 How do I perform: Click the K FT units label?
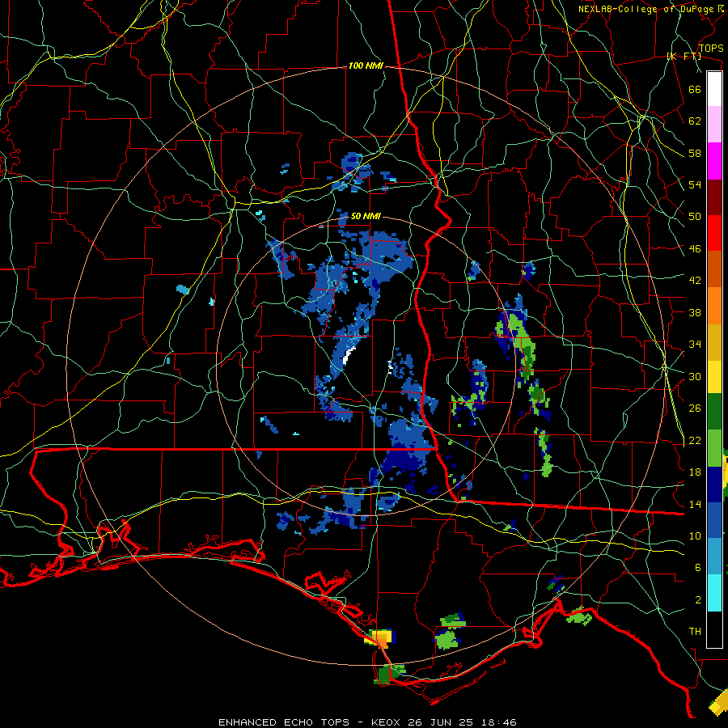[684, 56]
